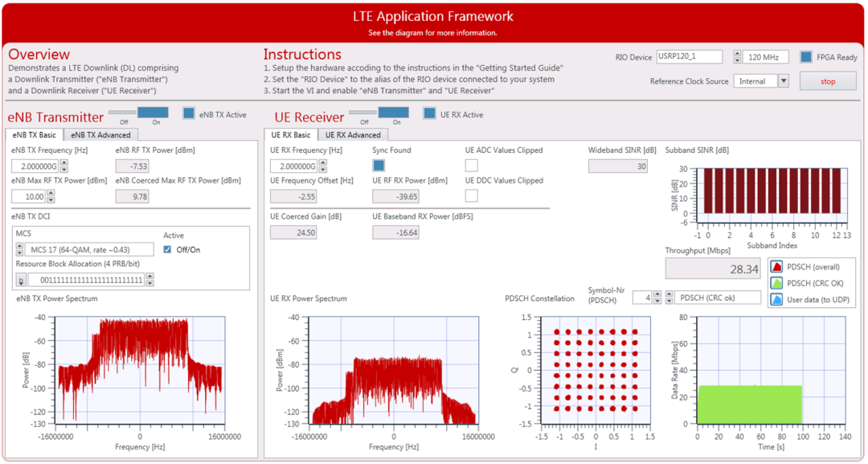Image resolution: width=868 pixels, height=464 pixels.
Task: Click the PDSCH Constellation plot
Action: click(596, 371)
